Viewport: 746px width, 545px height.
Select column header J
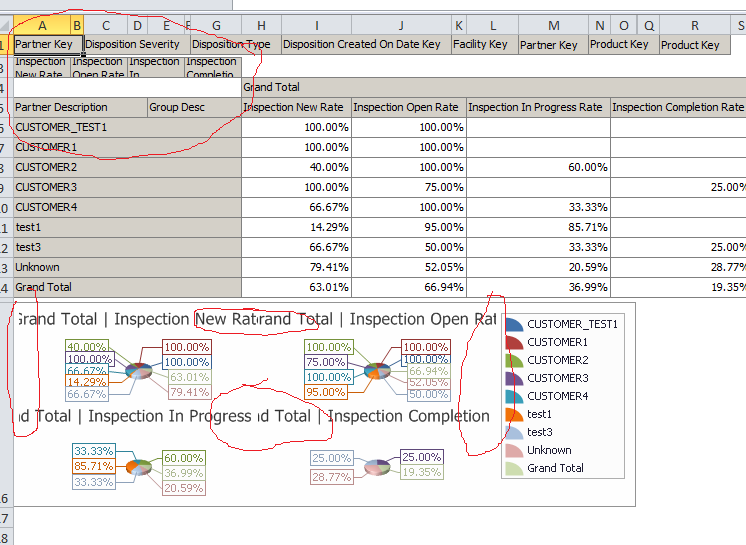pyautogui.click(x=401, y=25)
